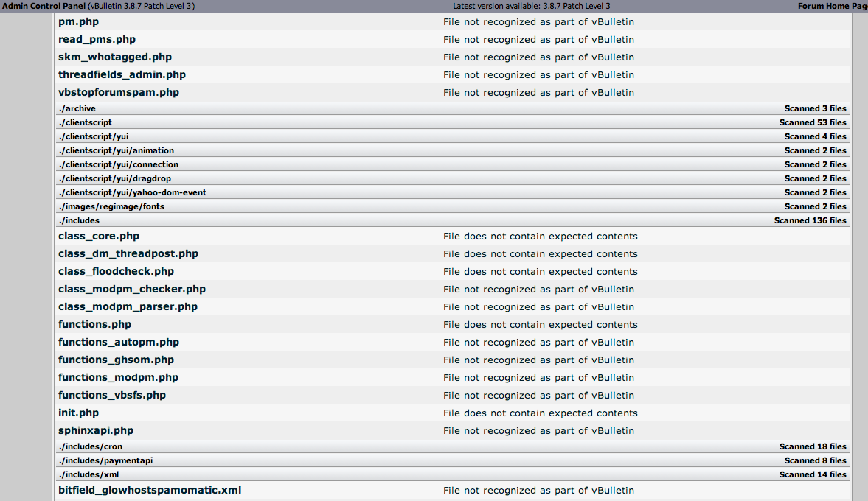This screenshot has height=501, width=868.
Task: Click the functions_vbsfs.php file name
Action: pos(112,396)
